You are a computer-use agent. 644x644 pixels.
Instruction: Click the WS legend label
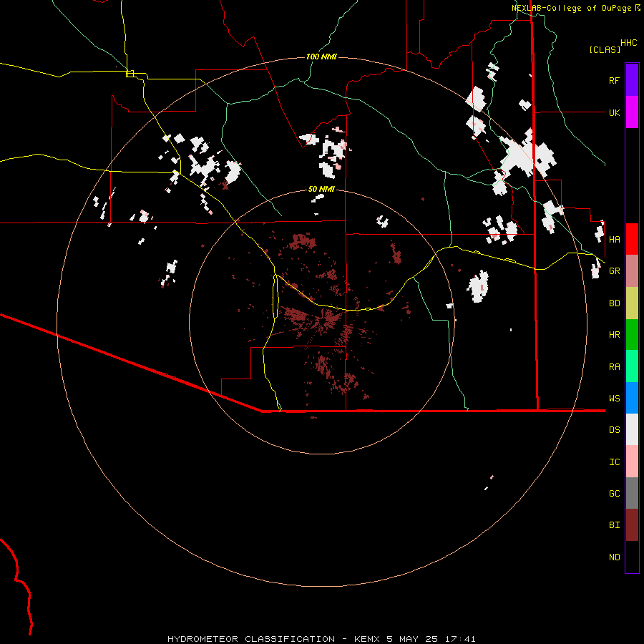coord(614,399)
